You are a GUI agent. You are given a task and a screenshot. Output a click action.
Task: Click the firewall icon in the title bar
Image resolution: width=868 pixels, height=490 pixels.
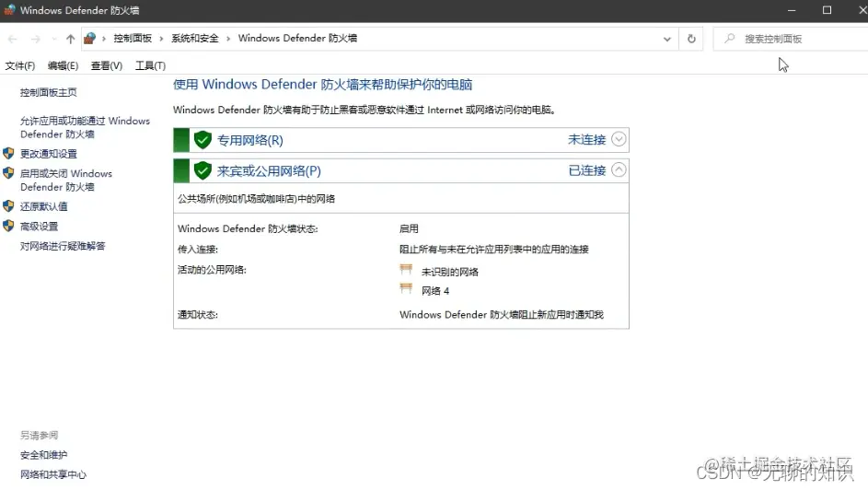point(9,10)
